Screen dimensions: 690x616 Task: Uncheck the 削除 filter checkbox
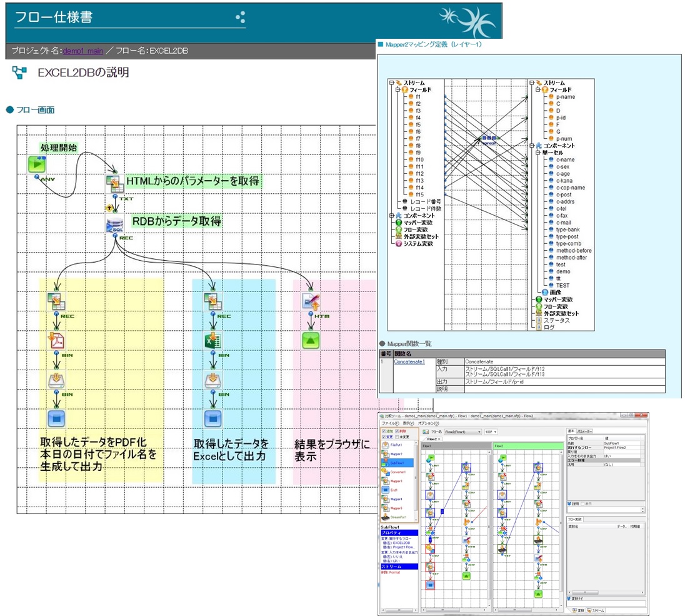coord(397,432)
